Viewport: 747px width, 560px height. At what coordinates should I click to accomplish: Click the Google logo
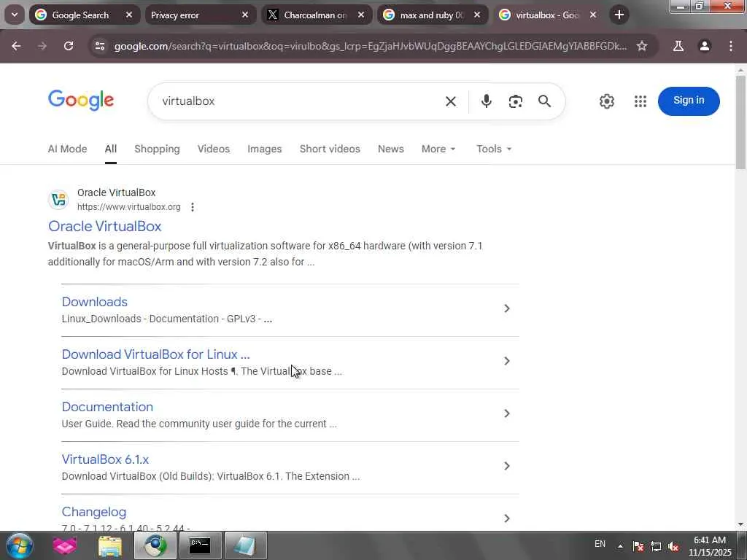click(81, 100)
